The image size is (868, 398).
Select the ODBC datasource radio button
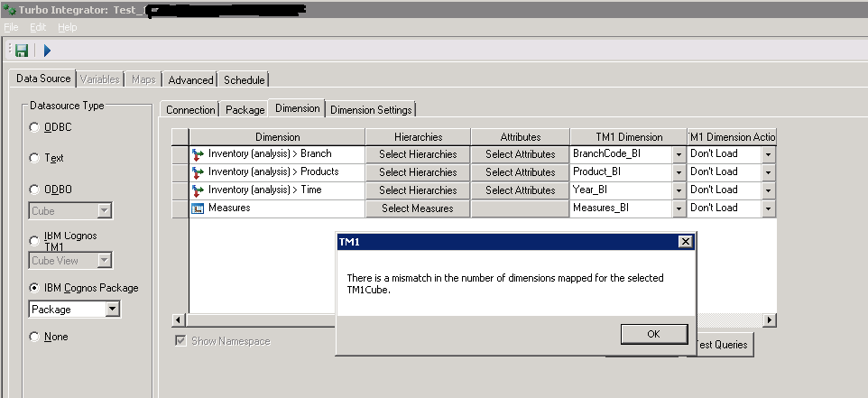coord(35,127)
